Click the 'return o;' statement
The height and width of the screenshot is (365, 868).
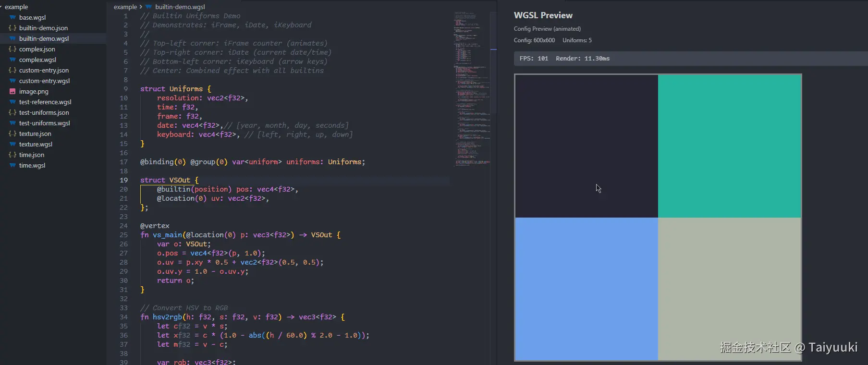(175, 280)
